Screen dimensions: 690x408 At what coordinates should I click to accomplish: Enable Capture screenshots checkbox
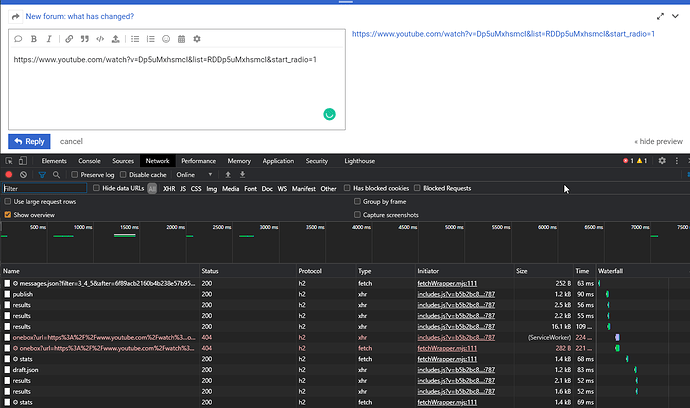357,215
